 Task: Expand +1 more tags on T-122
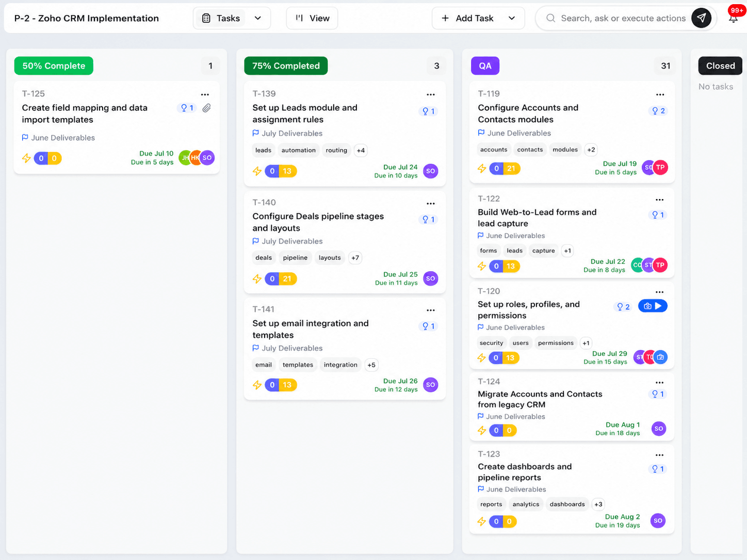567,251
